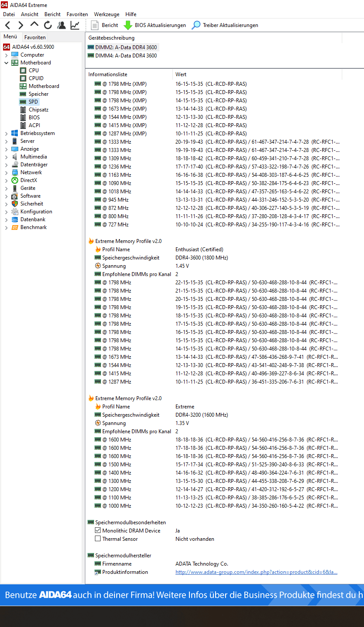The image size is (364, 627).
Task: Expand the Datenträger tree node
Action: [6, 165]
